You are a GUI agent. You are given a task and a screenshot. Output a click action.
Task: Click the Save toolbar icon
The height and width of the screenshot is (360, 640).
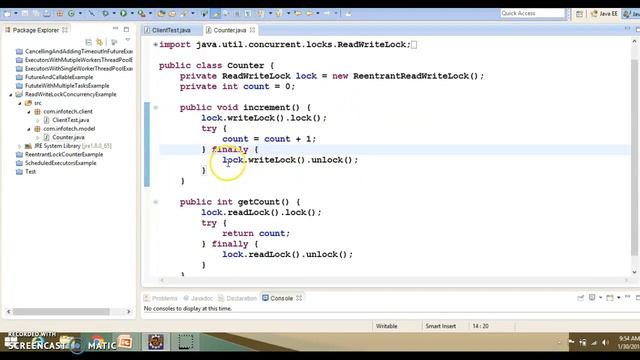pyautogui.click(x=25, y=13)
